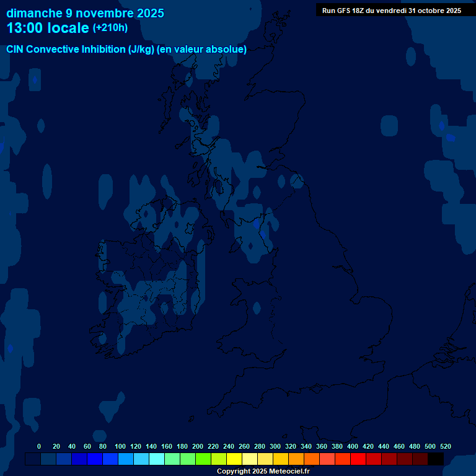Viewport: 476px width, 476px height.
Task: Click the legend swatch between 40 and 60
Action: (79, 459)
